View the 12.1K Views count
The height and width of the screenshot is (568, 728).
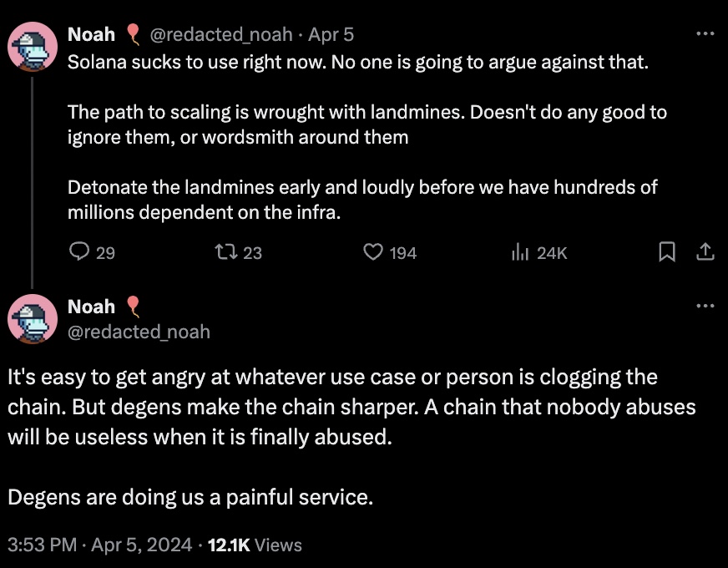(255, 545)
